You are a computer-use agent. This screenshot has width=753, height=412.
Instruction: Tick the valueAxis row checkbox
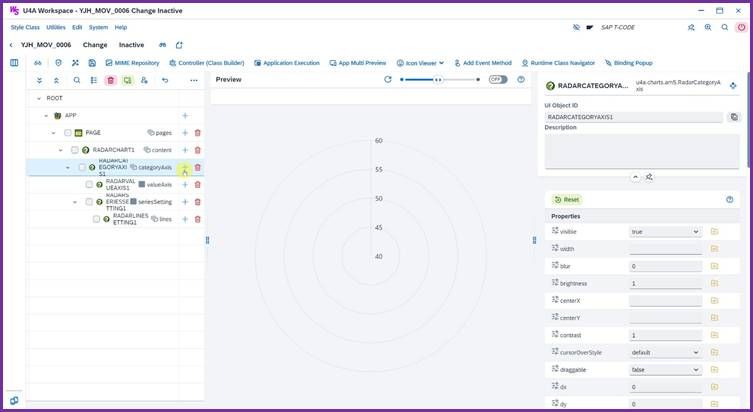coord(89,185)
